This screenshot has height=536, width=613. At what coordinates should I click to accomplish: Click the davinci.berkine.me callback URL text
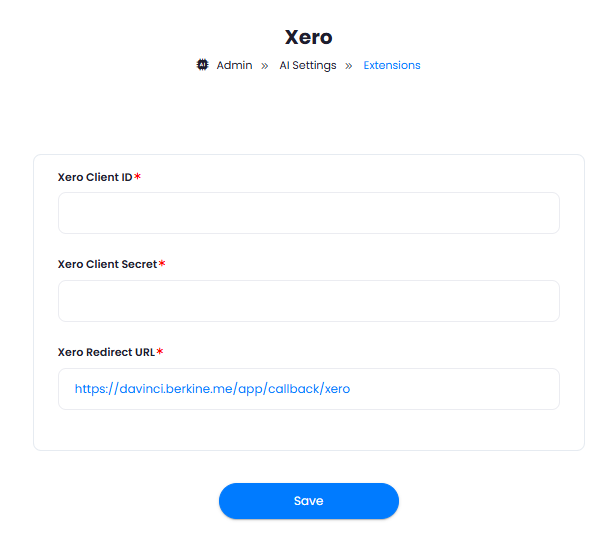click(x=212, y=389)
